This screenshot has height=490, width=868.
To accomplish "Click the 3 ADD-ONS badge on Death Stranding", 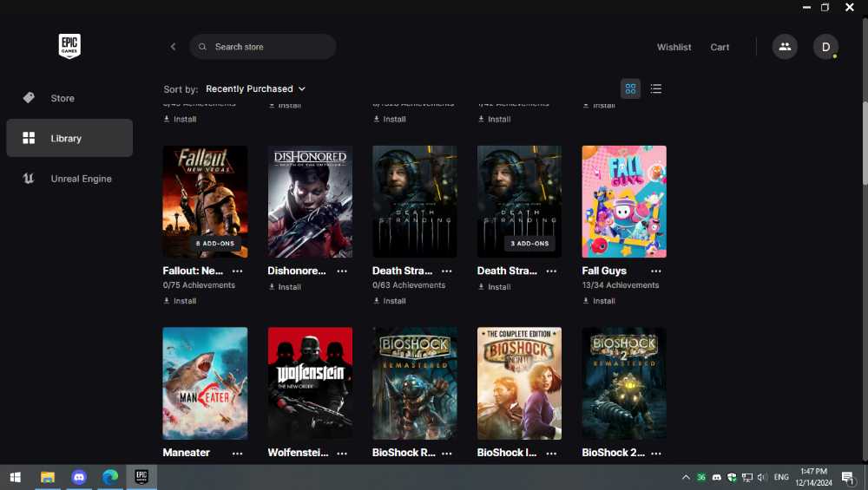I will tap(529, 244).
